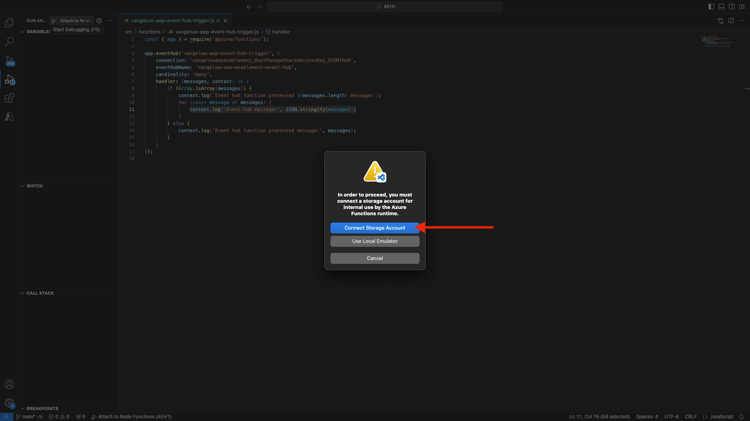The image size is (750, 421).
Task: Click the AEH1 command center search box
Action: click(385, 7)
